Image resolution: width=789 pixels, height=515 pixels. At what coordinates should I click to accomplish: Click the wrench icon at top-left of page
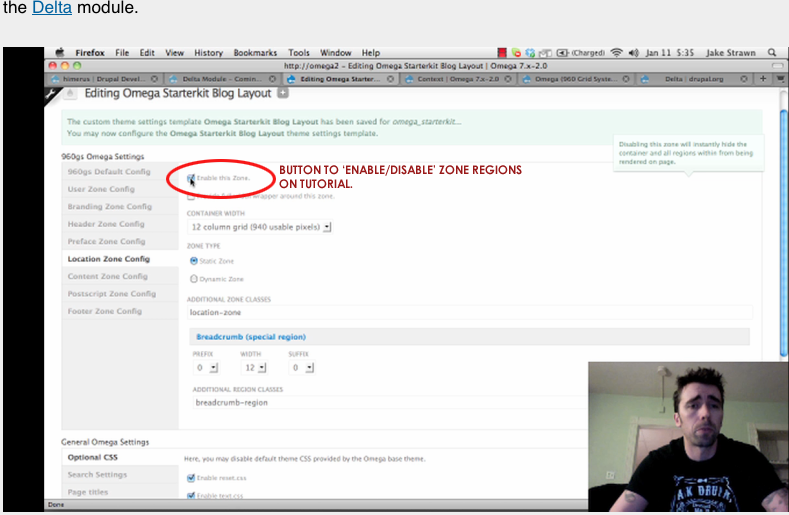[52, 94]
